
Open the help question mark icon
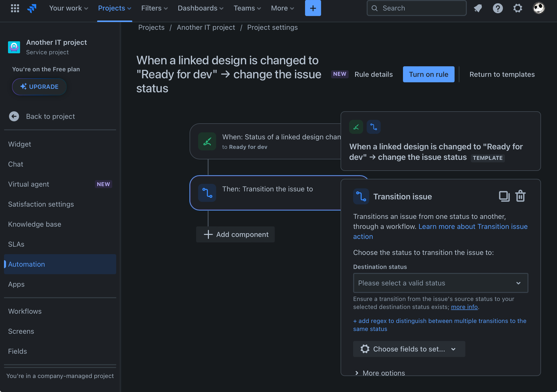coord(498,8)
